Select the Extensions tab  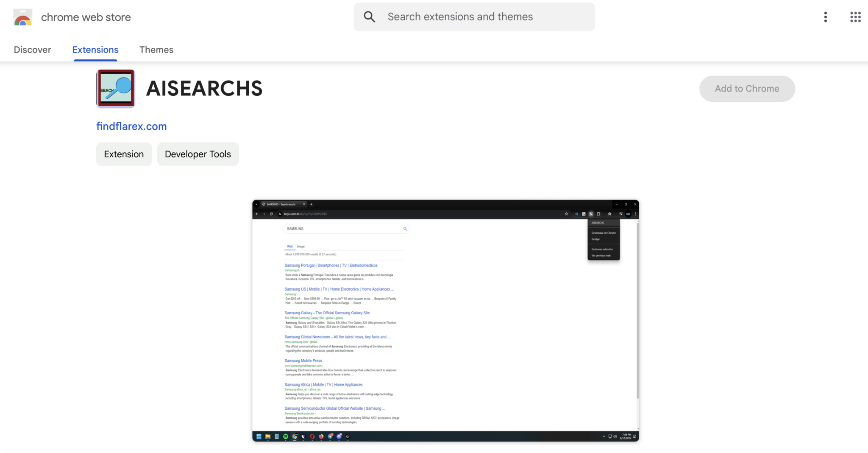click(95, 50)
